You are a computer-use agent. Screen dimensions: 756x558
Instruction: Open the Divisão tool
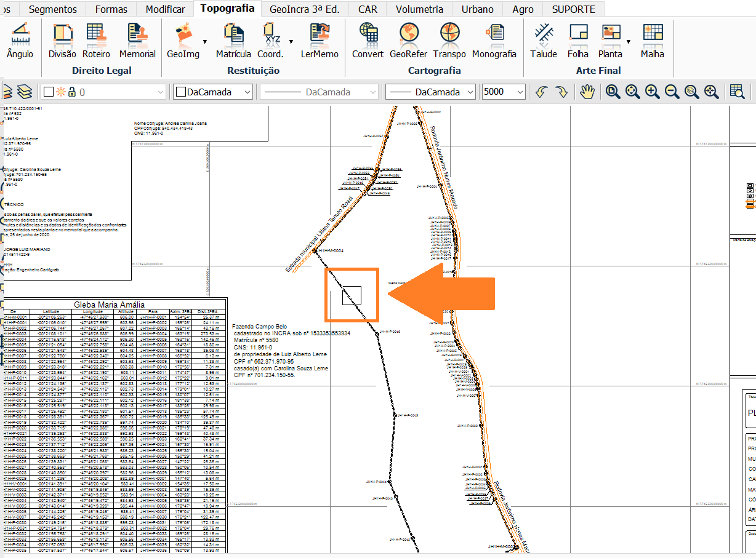tap(62, 41)
